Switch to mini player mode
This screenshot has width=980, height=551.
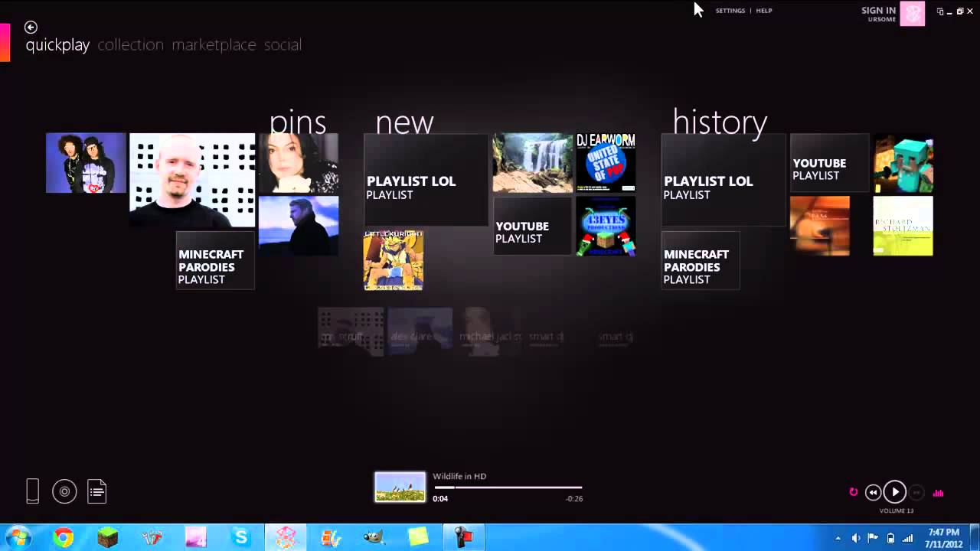tap(940, 11)
